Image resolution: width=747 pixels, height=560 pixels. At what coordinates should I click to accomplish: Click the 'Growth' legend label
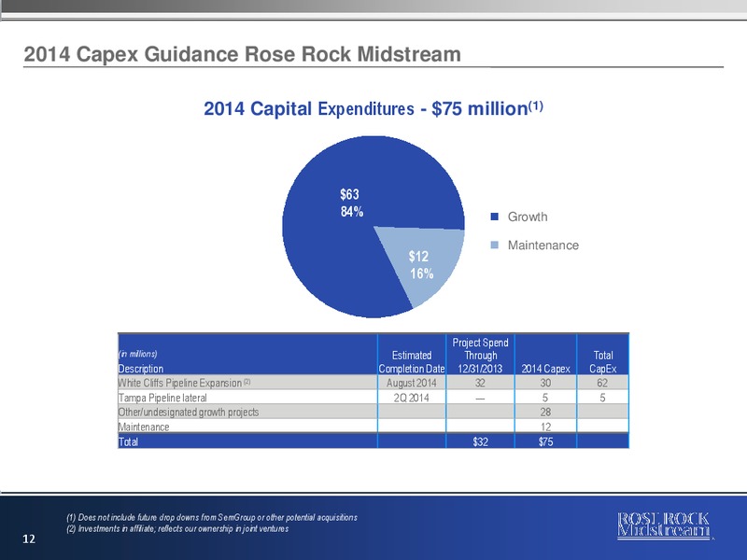(528, 217)
